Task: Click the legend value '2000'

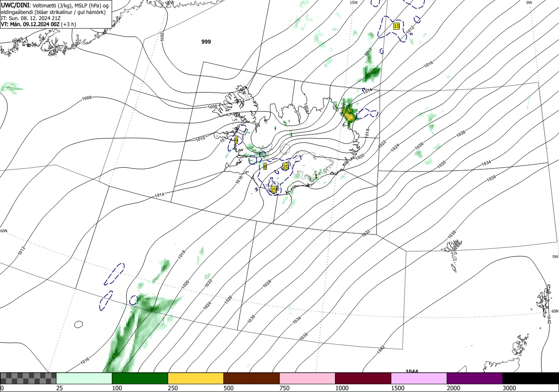Action: tap(454, 388)
